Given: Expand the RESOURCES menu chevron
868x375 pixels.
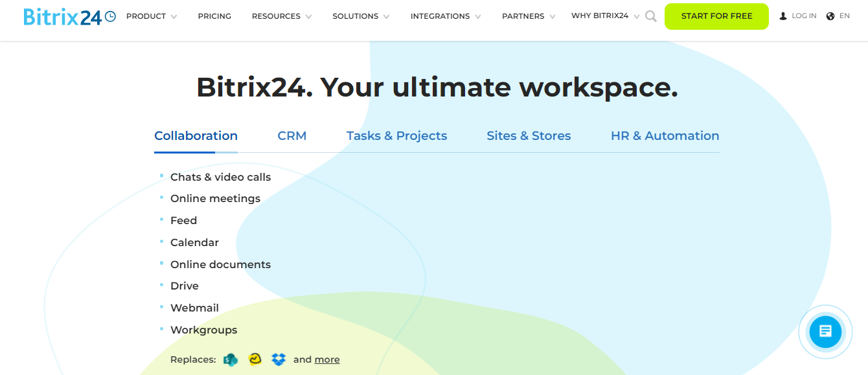Looking at the screenshot, I should [x=308, y=17].
